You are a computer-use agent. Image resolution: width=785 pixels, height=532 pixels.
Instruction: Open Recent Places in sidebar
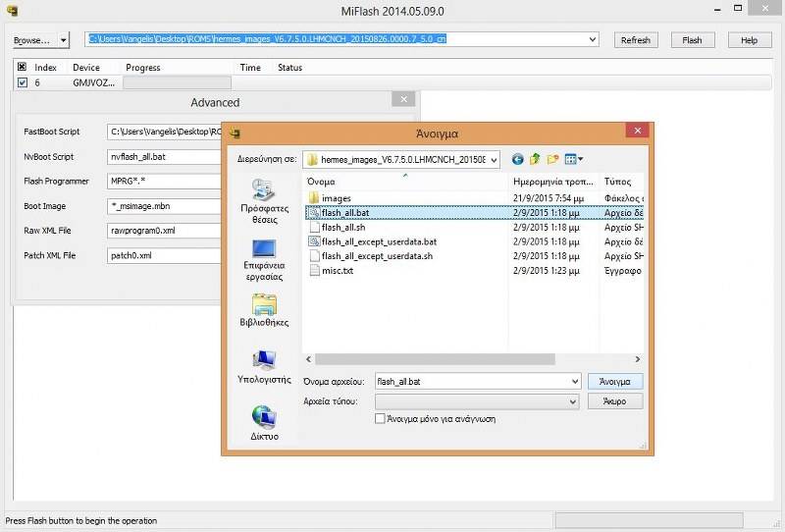pyautogui.click(x=264, y=199)
